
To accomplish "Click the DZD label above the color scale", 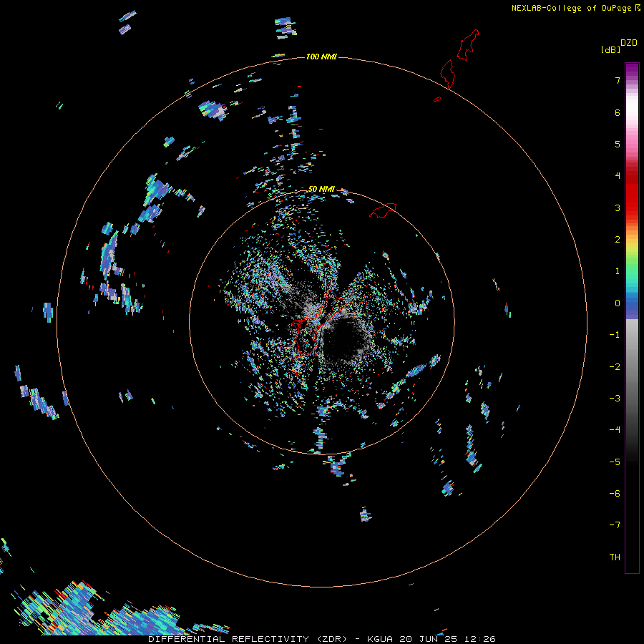I will click(x=628, y=43).
